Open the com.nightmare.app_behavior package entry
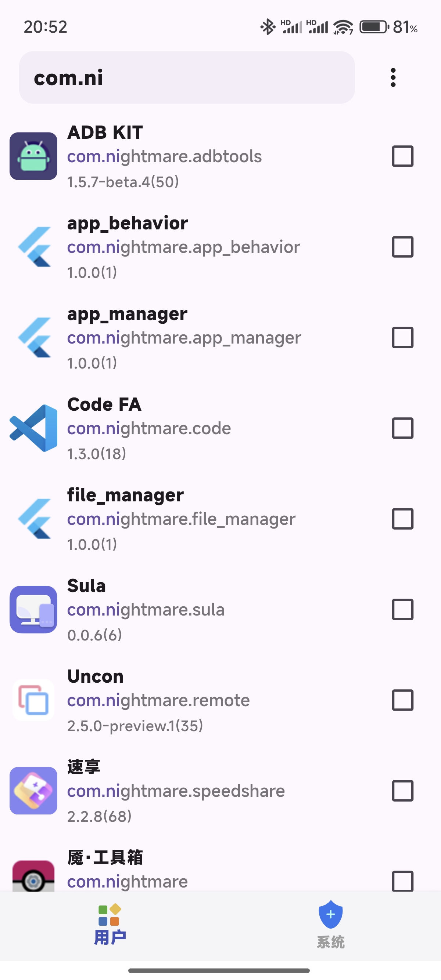The height and width of the screenshot is (980, 441). (183, 247)
